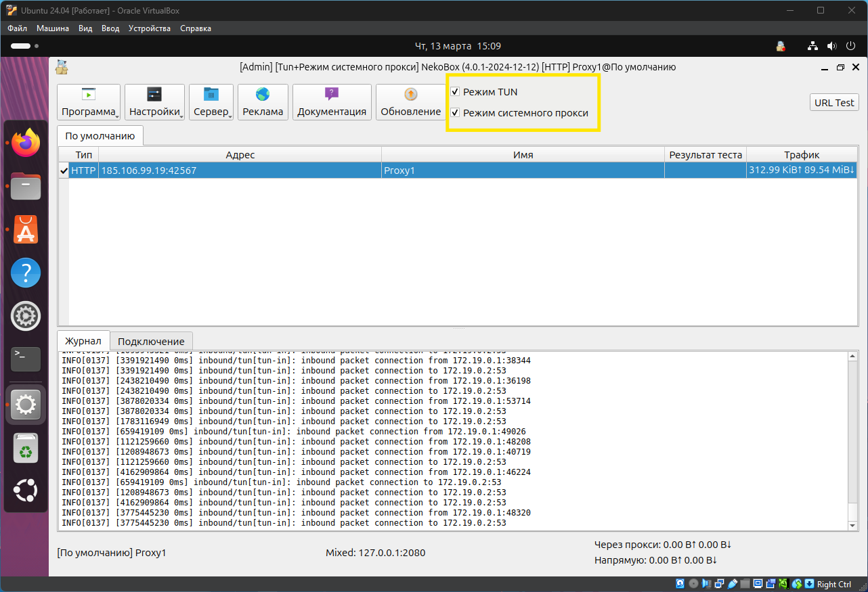Click the HTTP type cell
Image resolution: width=868 pixels, height=592 pixels.
[x=84, y=170]
